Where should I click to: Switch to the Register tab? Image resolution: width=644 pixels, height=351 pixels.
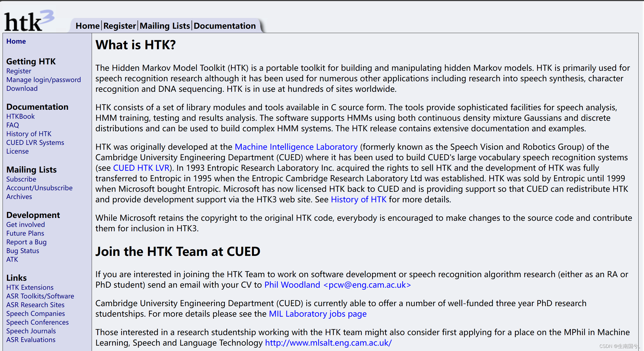(119, 26)
